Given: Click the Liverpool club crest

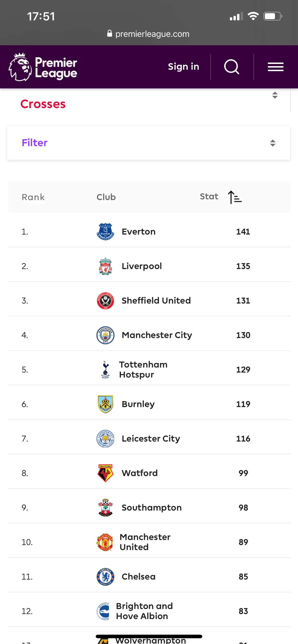Looking at the screenshot, I should pos(105,266).
